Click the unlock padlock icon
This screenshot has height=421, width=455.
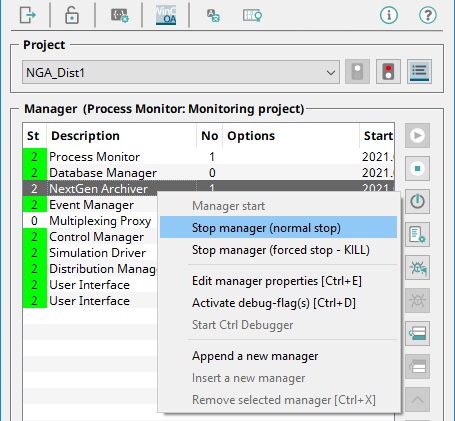coord(72,15)
